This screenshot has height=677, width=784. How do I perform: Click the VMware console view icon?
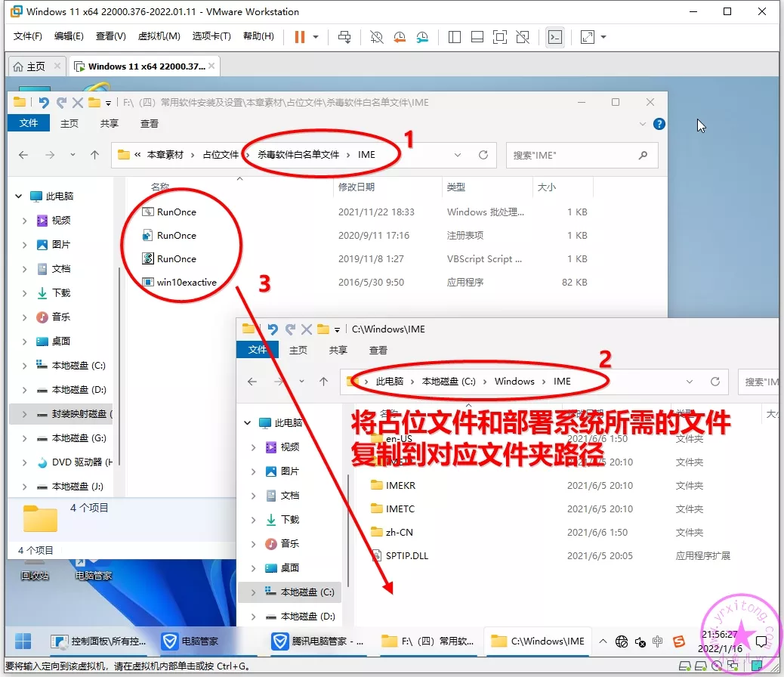555,36
